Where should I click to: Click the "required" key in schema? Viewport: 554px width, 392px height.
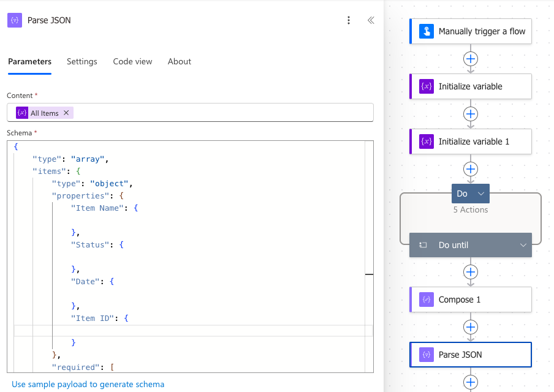point(75,367)
